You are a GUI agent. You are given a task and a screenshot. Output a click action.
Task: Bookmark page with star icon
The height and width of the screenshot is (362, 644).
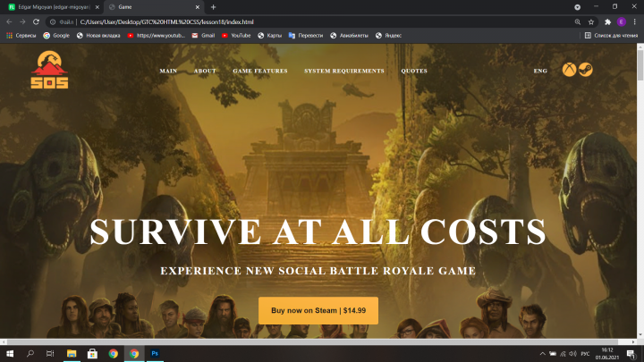591,21
